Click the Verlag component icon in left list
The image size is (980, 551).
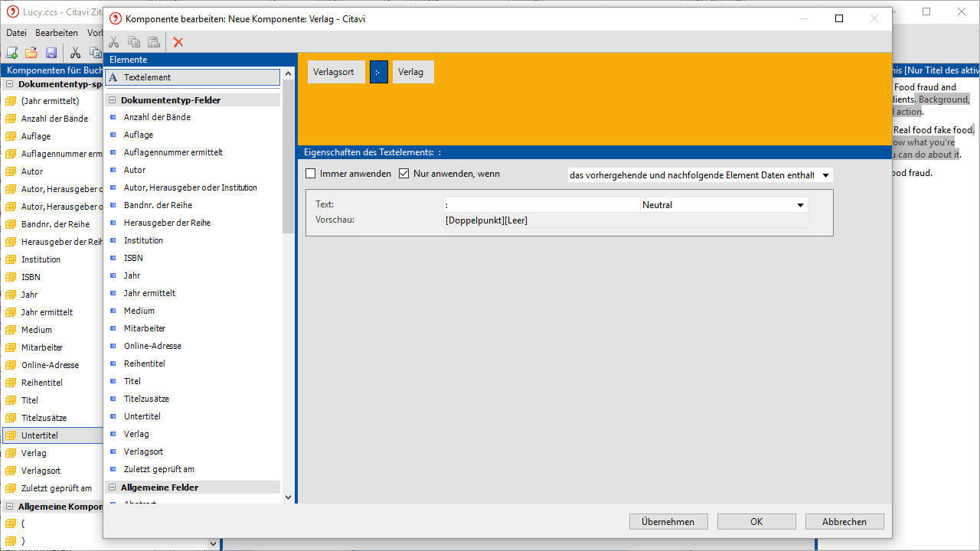coord(11,453)
